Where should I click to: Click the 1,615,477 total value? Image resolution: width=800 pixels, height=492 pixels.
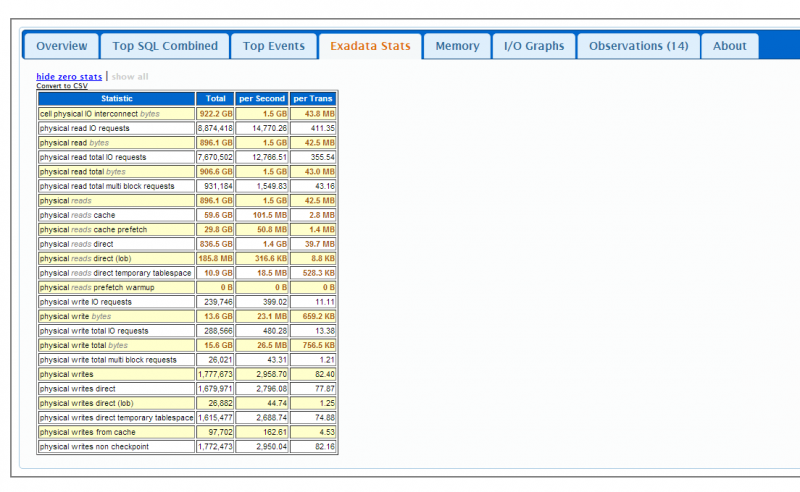click(x=215, y=417)
